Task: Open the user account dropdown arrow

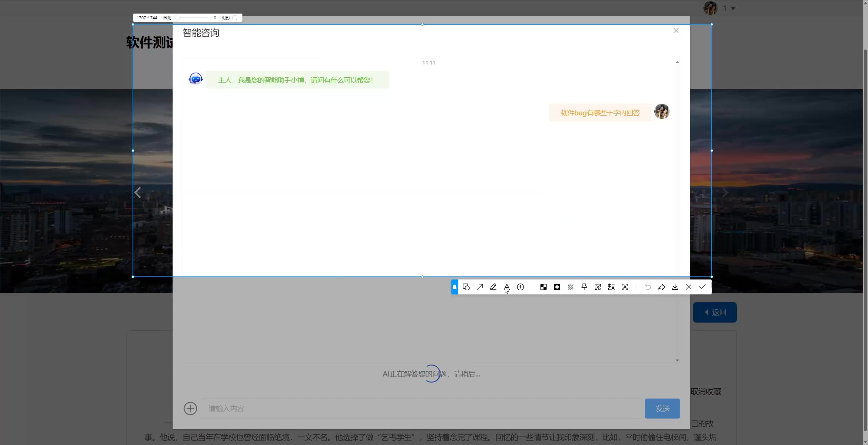Action: (733, 8)
